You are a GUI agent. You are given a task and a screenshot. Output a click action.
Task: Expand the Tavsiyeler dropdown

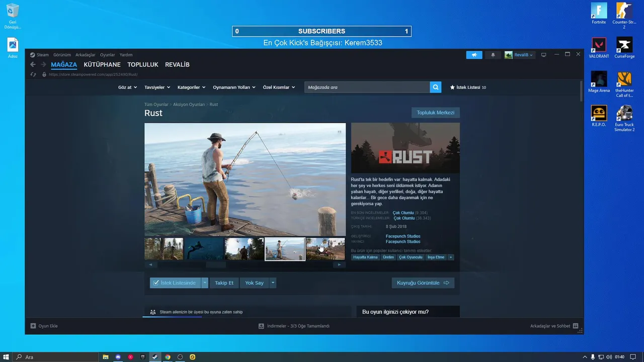[x=157, y=87]
